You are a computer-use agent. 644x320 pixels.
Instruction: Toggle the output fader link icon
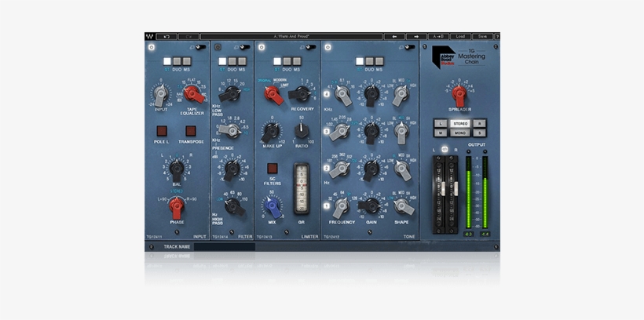(445, 149)
